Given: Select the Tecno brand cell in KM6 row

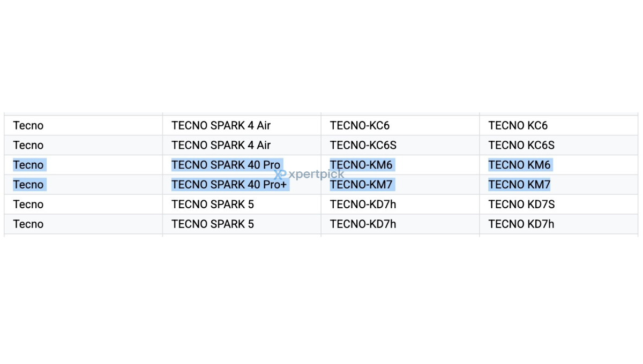Looking at the screenshot, I should click(x=83, y=165).
